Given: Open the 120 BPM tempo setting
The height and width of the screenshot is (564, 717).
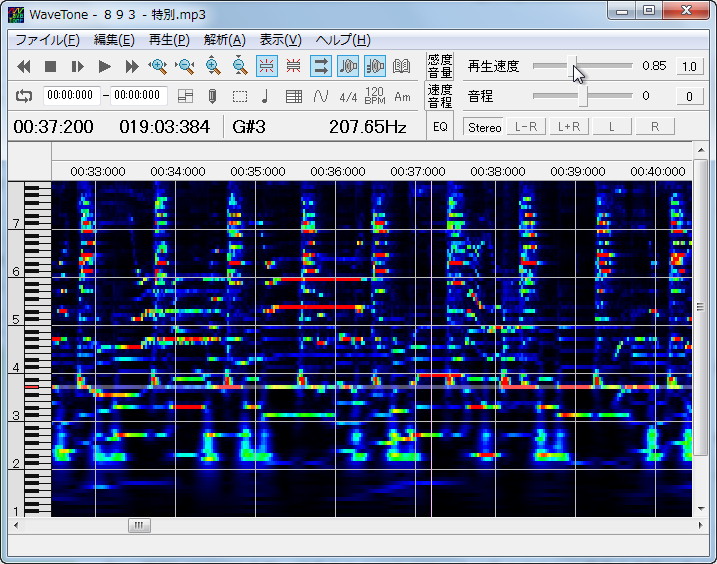Looking at the screenshot, I should (375, 96).
